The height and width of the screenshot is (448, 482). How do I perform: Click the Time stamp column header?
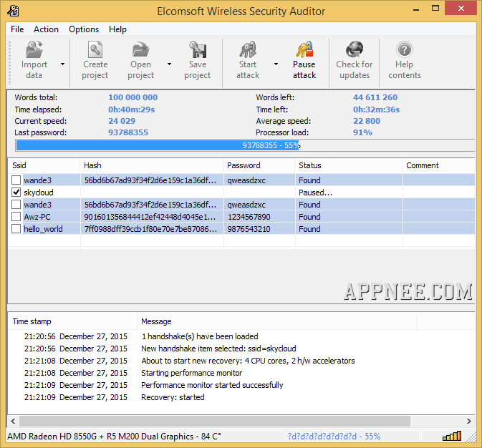(x=72, y=321)
